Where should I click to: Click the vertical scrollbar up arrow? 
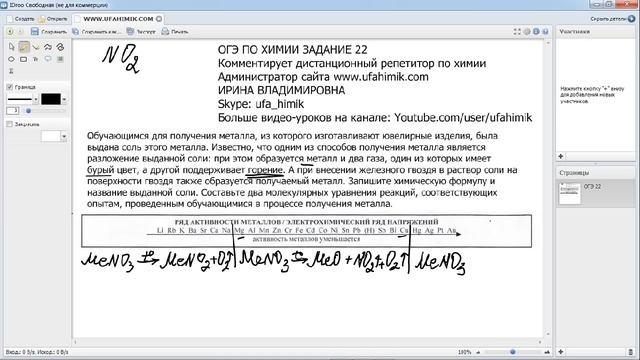pos(548,42)
